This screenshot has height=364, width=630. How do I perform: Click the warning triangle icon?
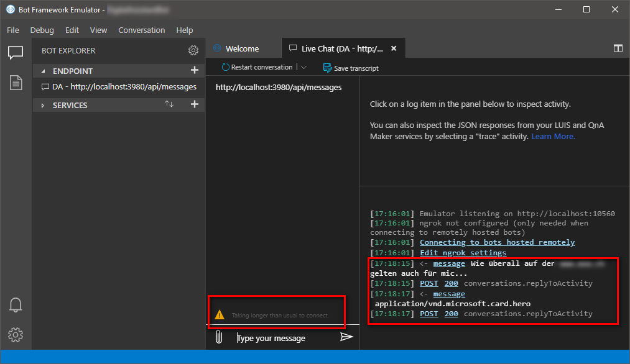coord(220,315)
